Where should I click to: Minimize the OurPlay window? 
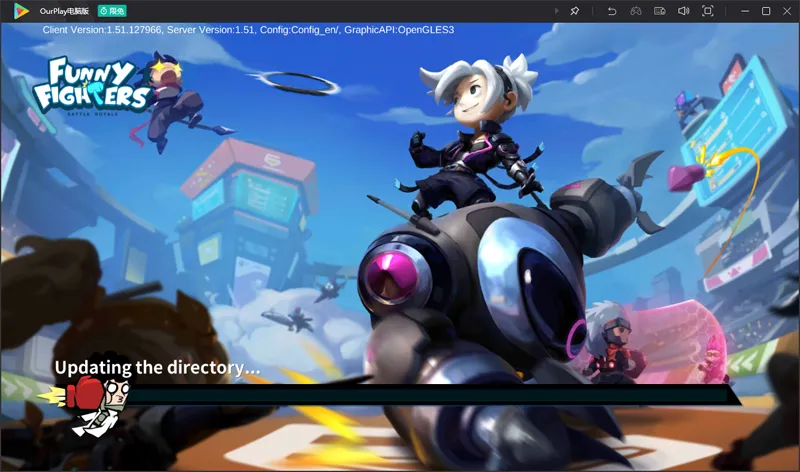pyautogui.click(x=745, y=11)
